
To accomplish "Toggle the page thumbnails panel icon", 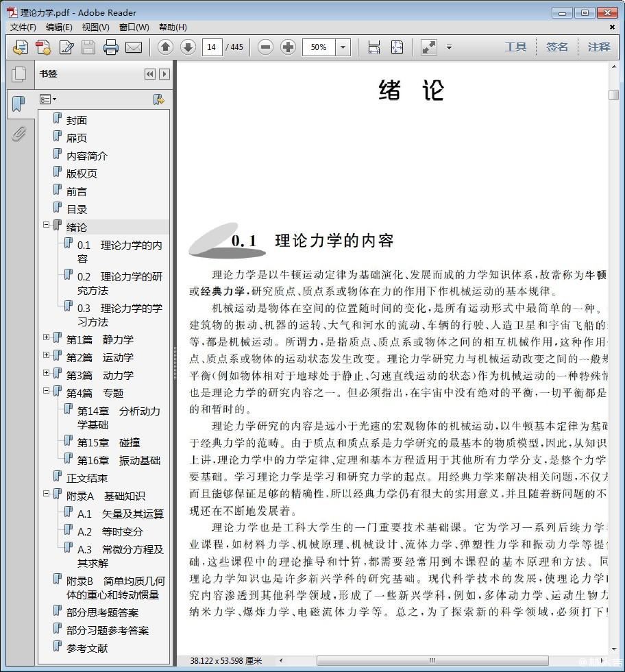I will (x=19, y=74).
